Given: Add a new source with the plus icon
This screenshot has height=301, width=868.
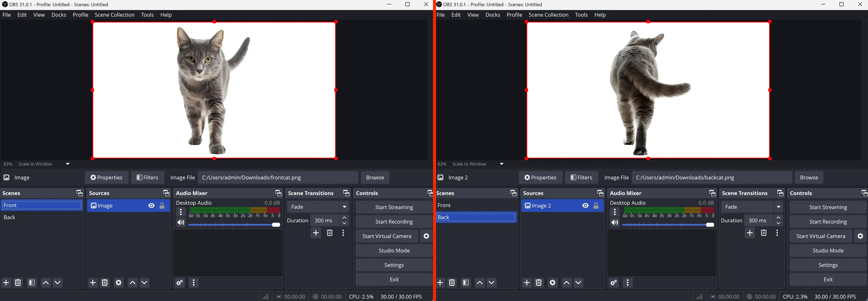Looking at the screenshot, I should coord(93,283).
